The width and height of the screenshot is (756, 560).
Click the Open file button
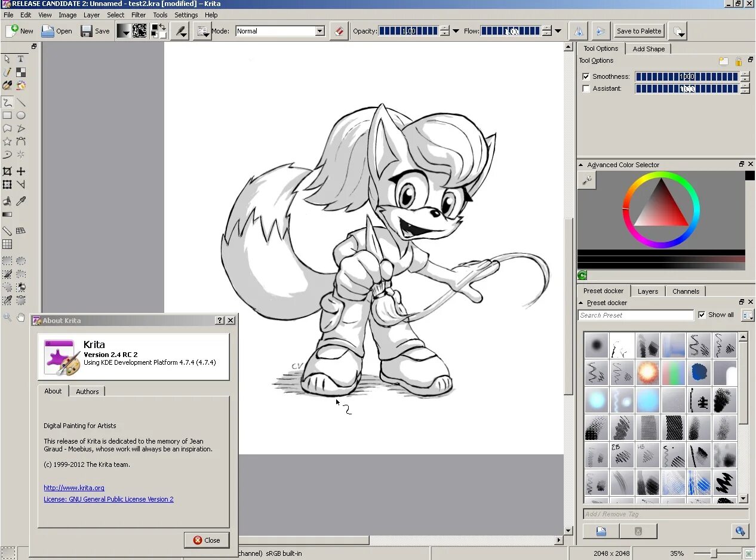[57, 31]
